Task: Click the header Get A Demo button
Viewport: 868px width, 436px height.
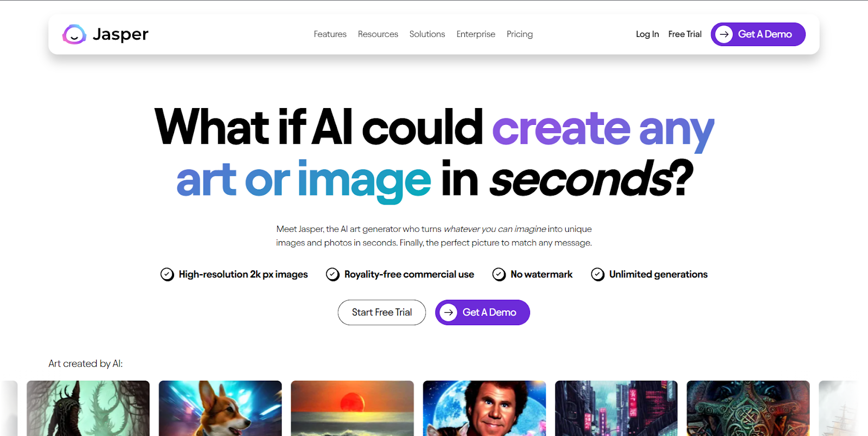Action: [x=758, y=34]
